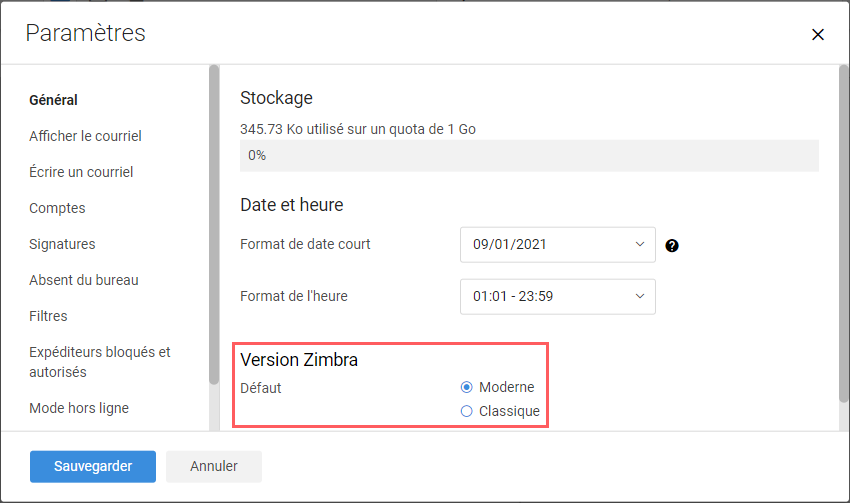Click the storage quota progress bar
This screenshot has height=503, width=850.
pos(529,156)
